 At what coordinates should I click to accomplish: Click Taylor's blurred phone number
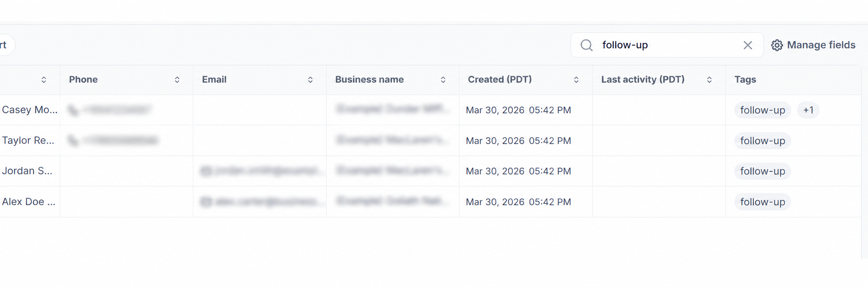[120, 141]
